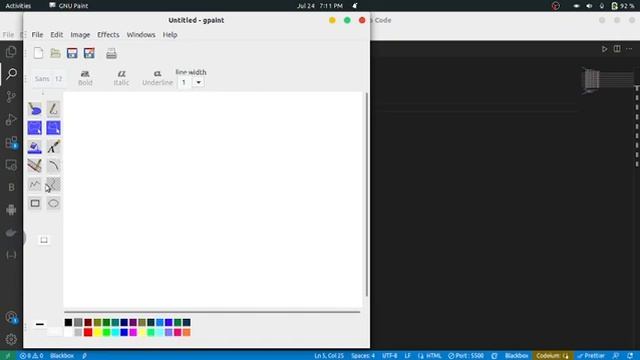Open the More Actions ellipsis in VS Code
The width and height of the screenshot is (640, 360).
click(x=629, y=49)
